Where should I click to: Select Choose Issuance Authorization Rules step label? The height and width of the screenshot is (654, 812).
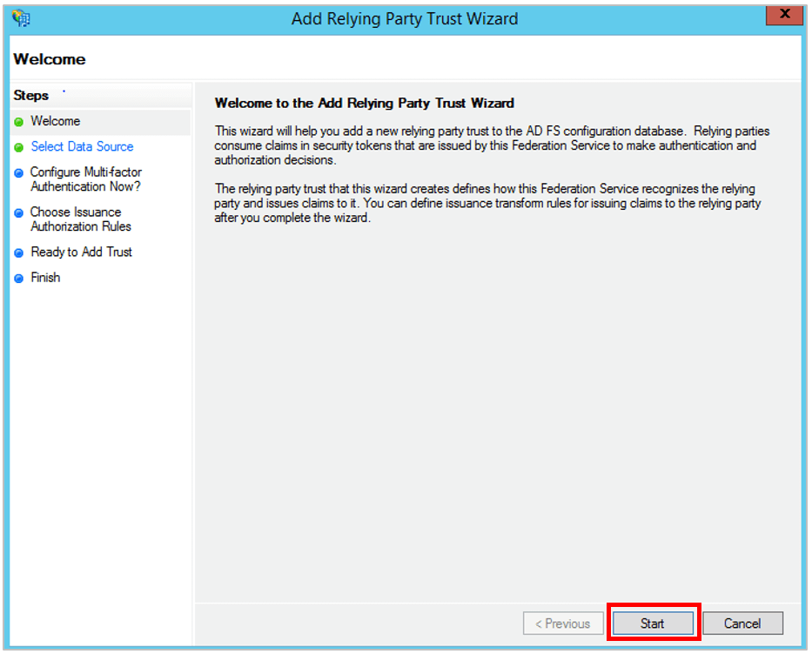(x=80, y=219)
